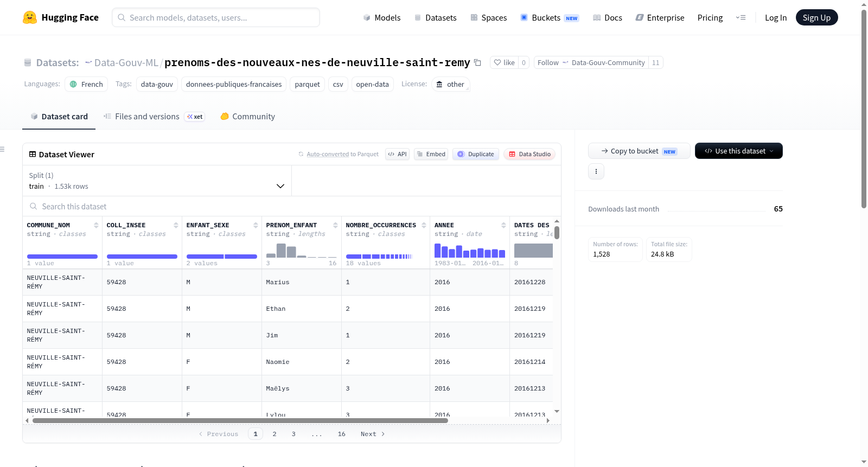Click the horizontal table scrollbar
Screen dimensions: 868x467
(x=240, y=420)
